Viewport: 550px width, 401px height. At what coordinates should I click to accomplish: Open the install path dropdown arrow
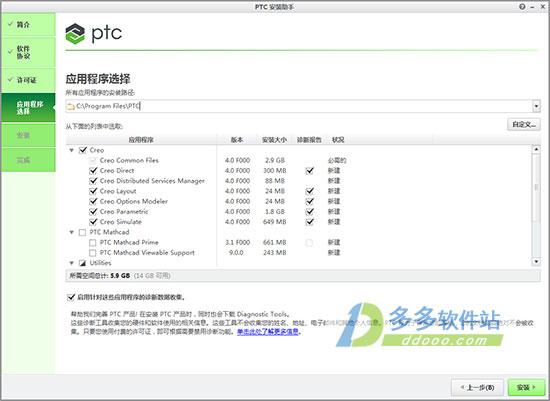click(536, 106)
